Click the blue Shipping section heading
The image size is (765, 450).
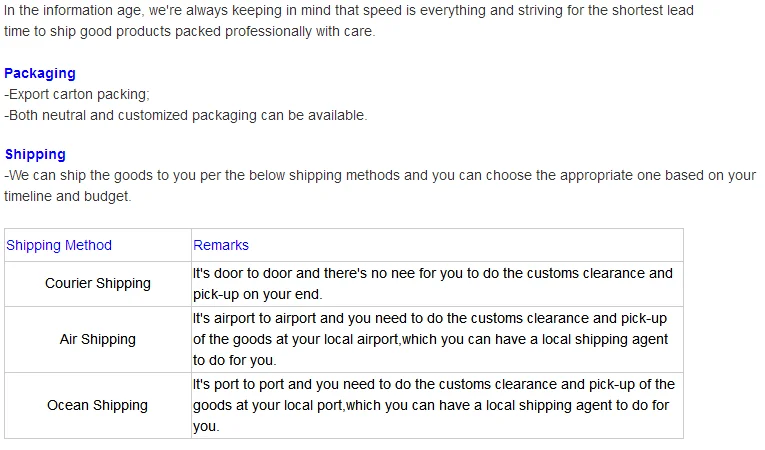pyautogui.click(x=35, y=154)
